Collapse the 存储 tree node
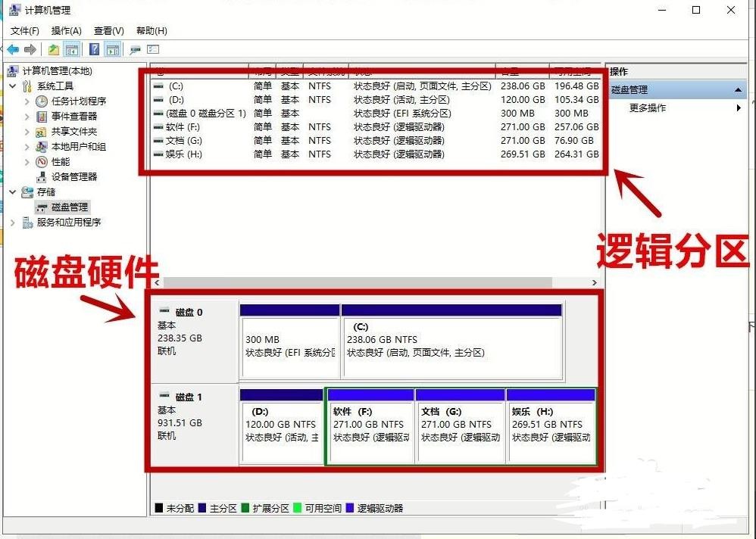The height and width of the screenshot is (539, 756). pos(13,192)
